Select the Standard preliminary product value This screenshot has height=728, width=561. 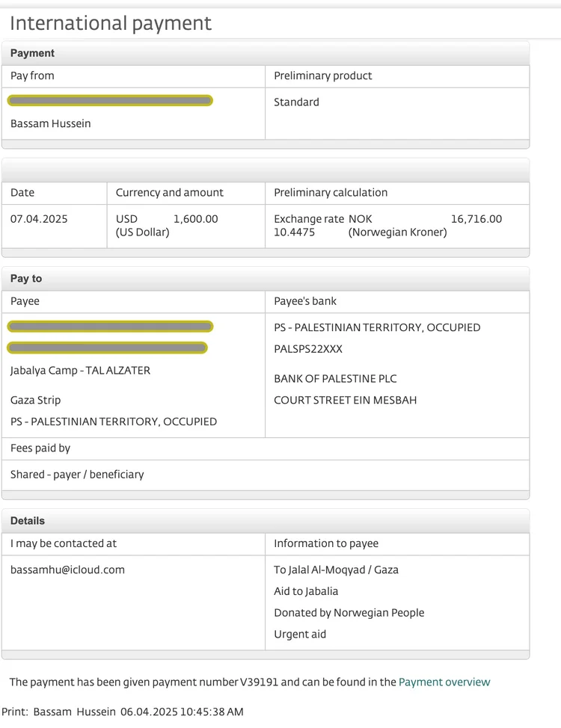[296, 102]
